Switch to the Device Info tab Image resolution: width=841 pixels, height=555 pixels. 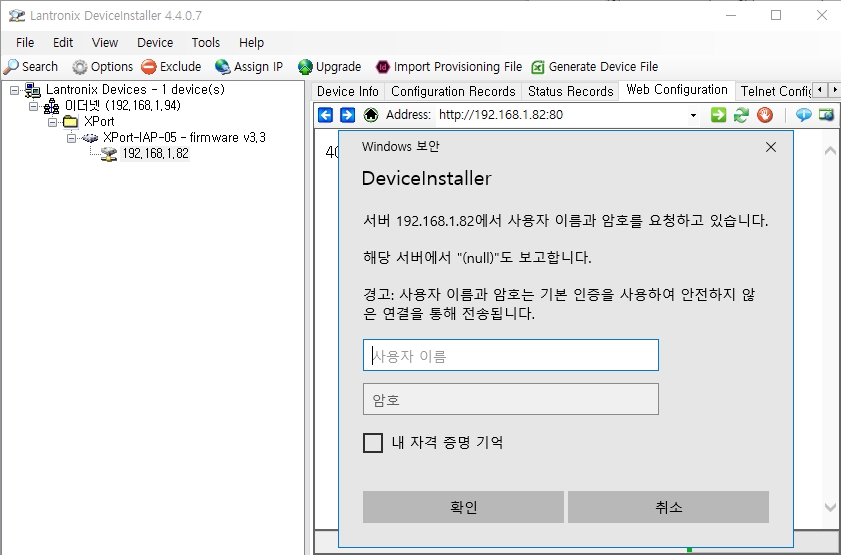[x=348, y=91]
